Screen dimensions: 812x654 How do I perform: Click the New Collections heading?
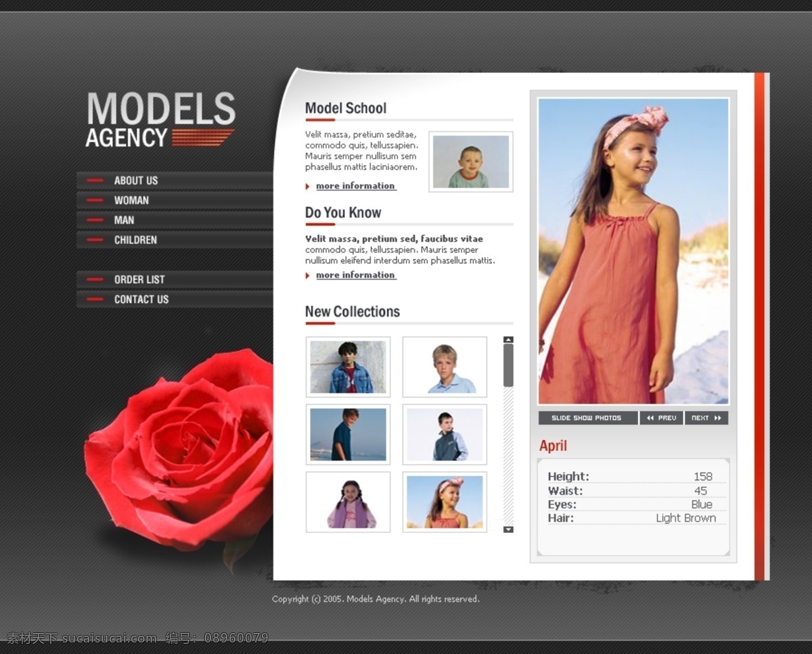[353, 312]
